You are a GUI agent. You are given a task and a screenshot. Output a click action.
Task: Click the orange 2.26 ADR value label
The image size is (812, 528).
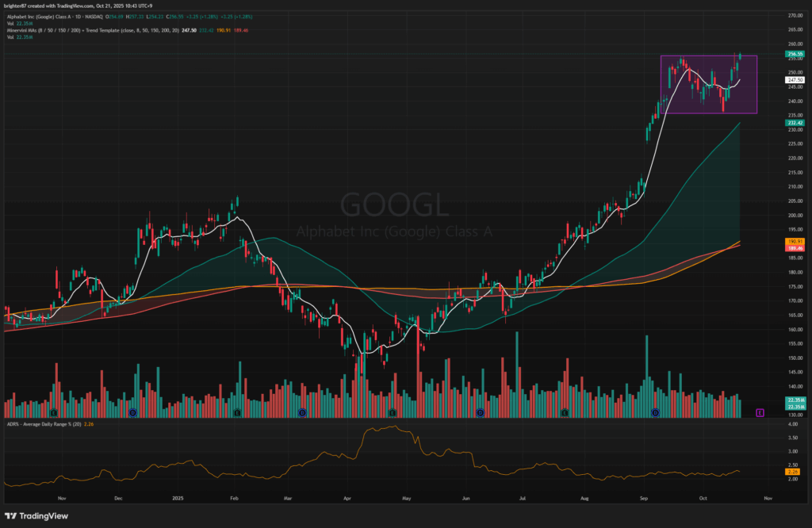793,471
